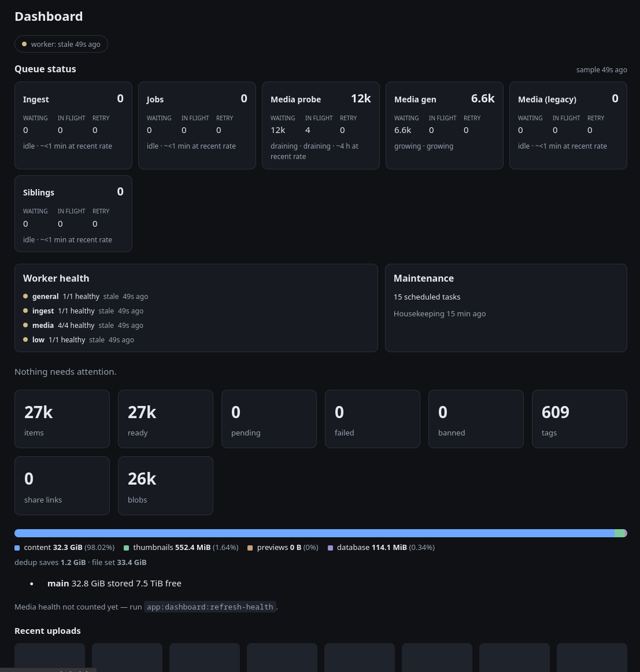Open the first recent upload thumbnail
The height and width of the screenshot is (672, 640).
[x=50, y=658]
